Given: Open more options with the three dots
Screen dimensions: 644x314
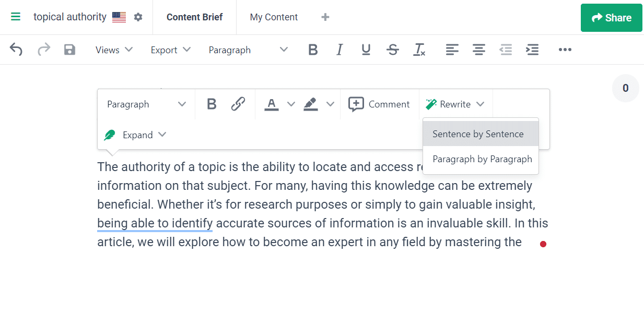Looking at the screenshot, I should click(565, 50).
